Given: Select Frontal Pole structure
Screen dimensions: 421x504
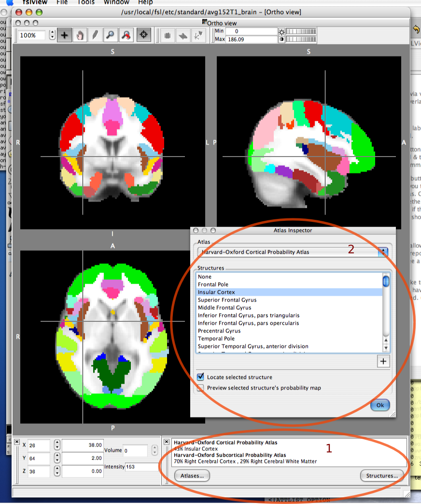Looking at the screenshot, I should (x=289, y=285).
